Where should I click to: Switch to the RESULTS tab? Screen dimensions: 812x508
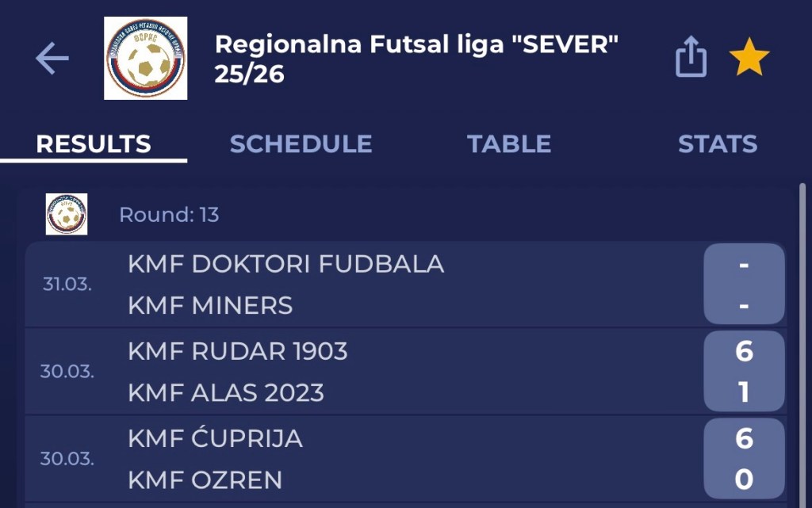(x=94, y=144)
